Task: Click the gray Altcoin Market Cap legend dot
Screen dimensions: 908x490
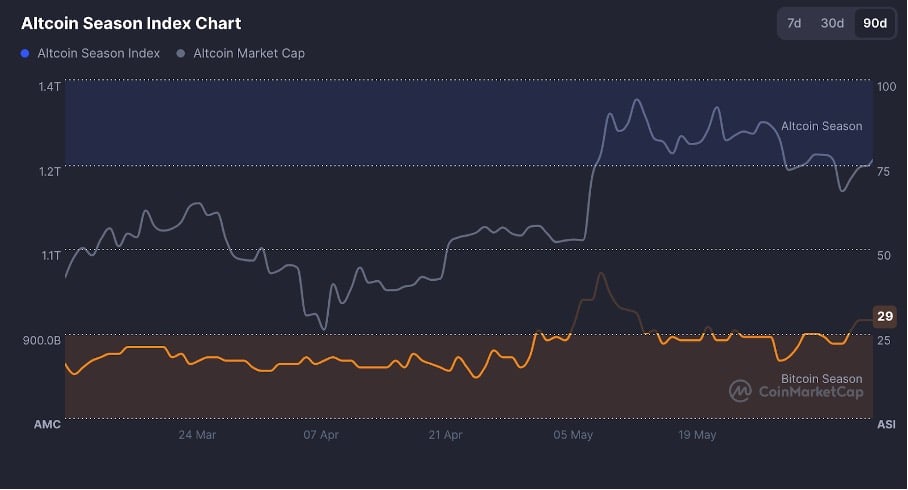Action: pos(180,53)
